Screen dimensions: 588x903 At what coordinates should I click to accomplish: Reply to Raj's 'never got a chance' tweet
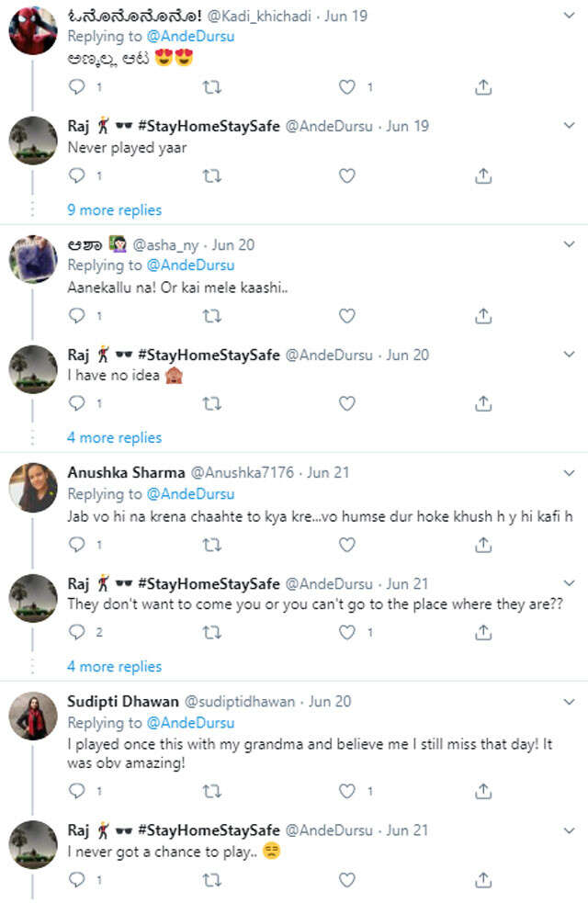[77, 880]
